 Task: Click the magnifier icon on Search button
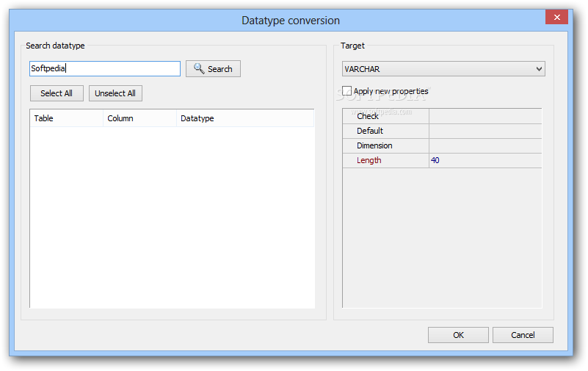[199, 68]
